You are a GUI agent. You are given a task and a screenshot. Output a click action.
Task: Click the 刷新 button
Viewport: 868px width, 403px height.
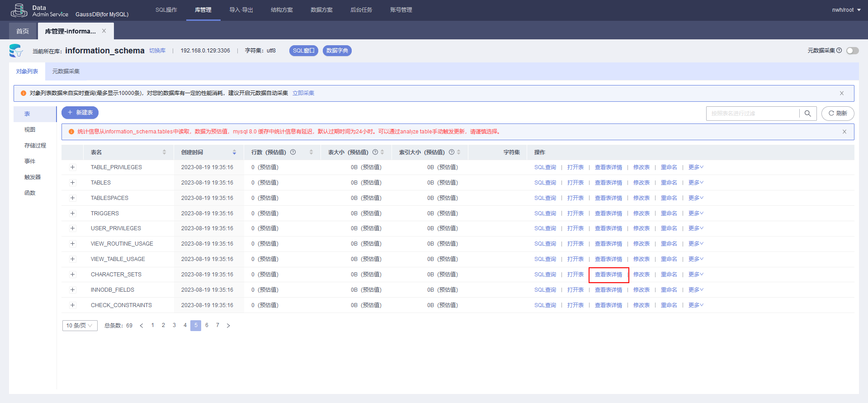click(838, 114)
